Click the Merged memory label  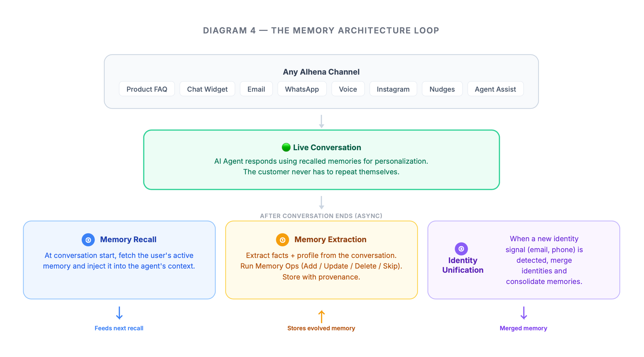(524, 328)
